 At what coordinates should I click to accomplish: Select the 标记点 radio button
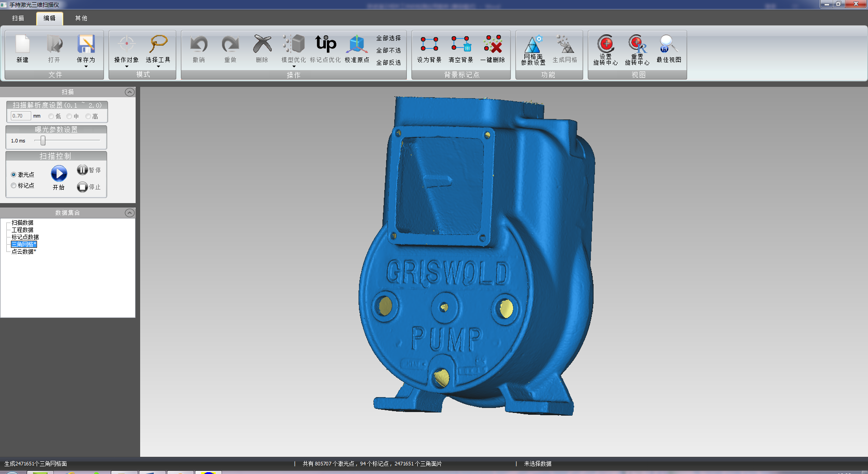tap(14, 185)
